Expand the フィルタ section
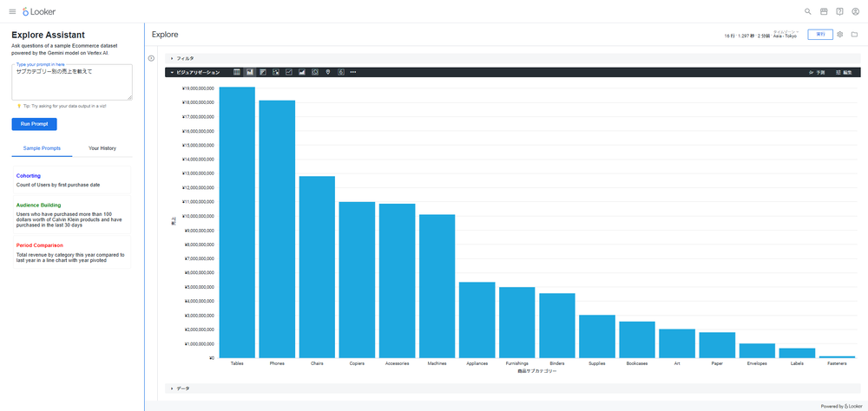The image size is (868, 411). (513, 58)
